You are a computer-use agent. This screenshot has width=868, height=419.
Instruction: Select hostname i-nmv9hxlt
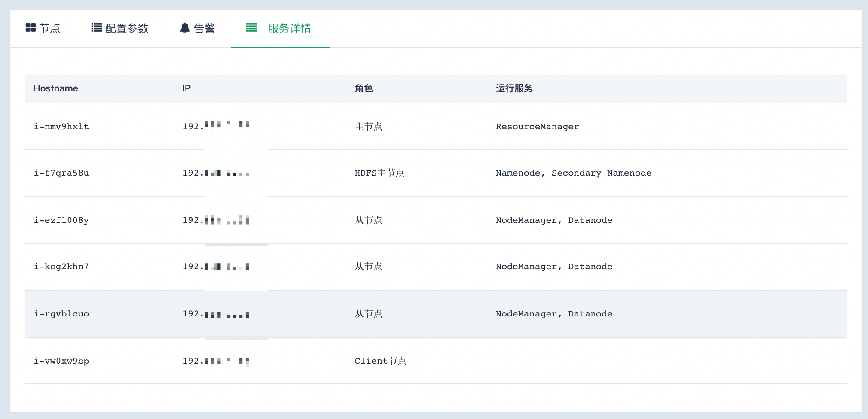tap(61, 127)
